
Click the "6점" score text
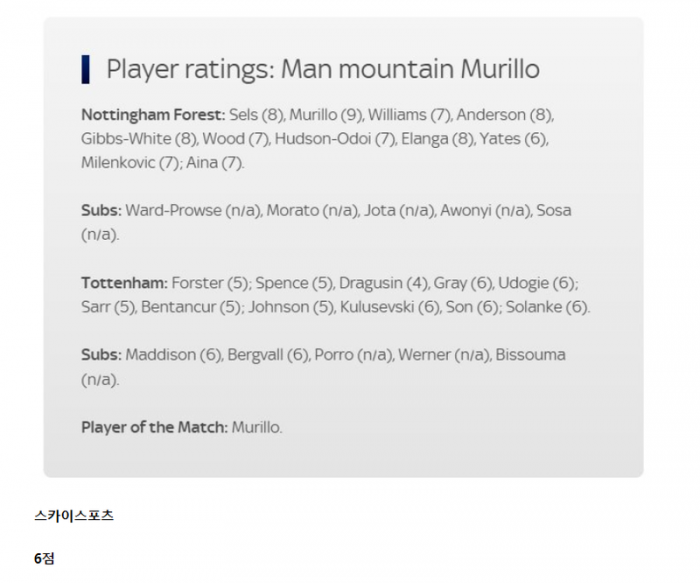click(44, 559)
